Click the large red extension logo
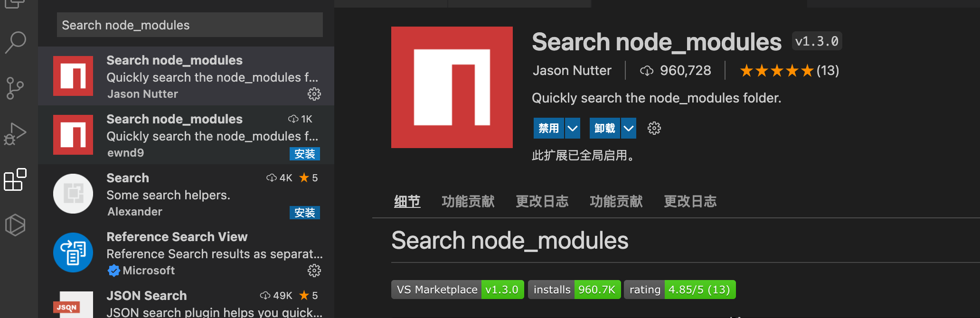 coord(452,87)
